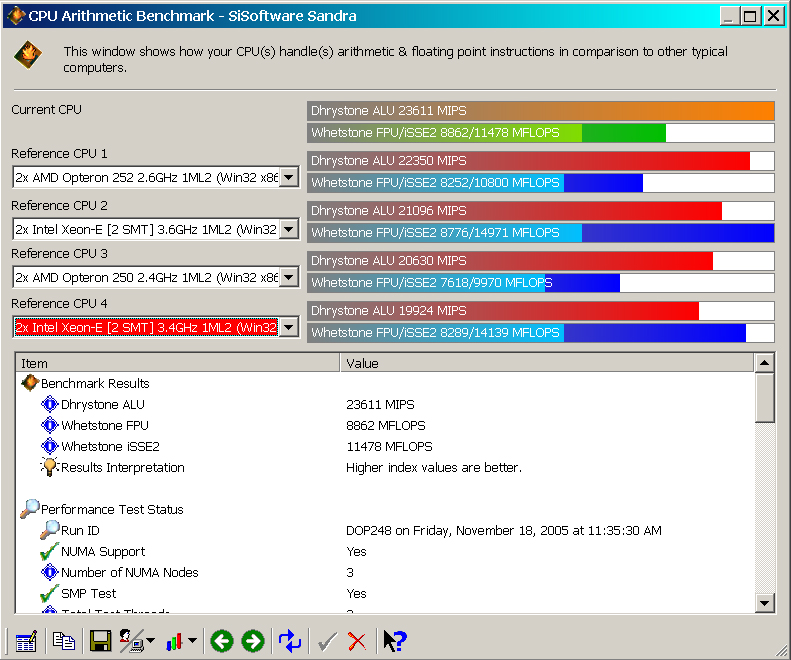Refresh the benchmark with blue arrows icon
The height and width of the screenshot is (660, 791).
tap(290, 641)
